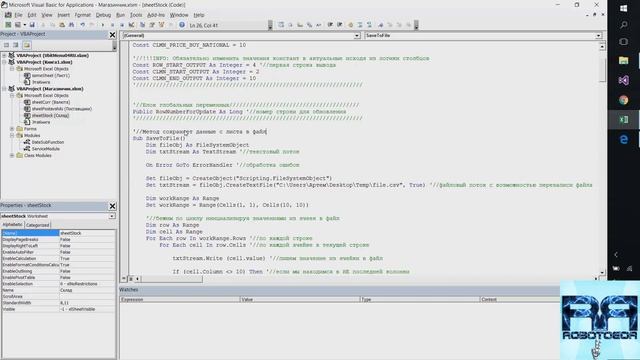640x360 pixels.
Task: Click the blue Help question mark icon
Action: (x=182, y=25)
